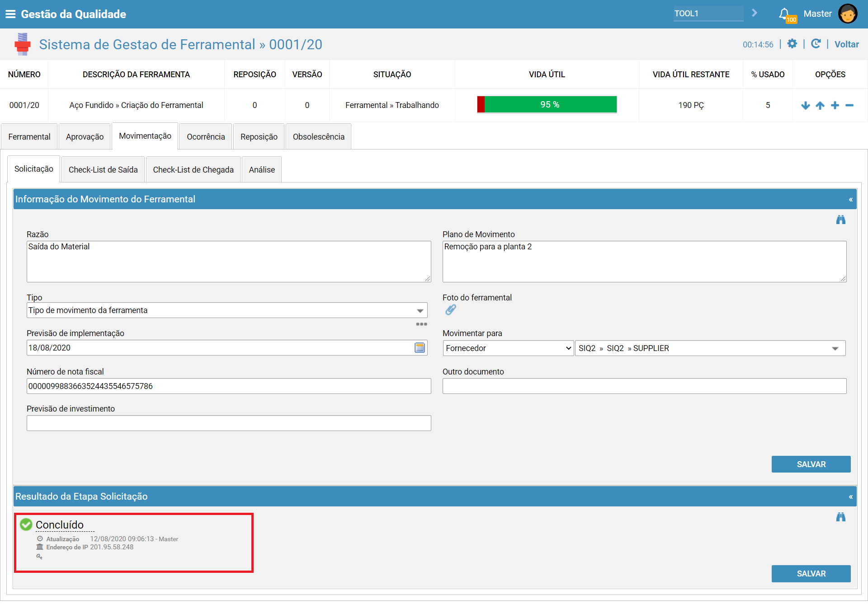Click the arrow next to TOOL1 search
Viewport: 868px width, 604px height.
[754, 13]
